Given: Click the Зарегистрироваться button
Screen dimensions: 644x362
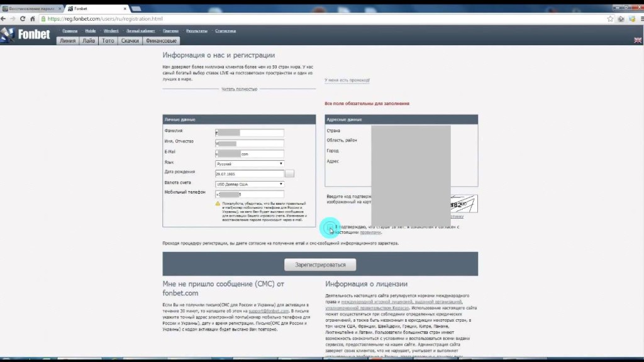Looking at the screenshot, I should click(x=320, y=265).
